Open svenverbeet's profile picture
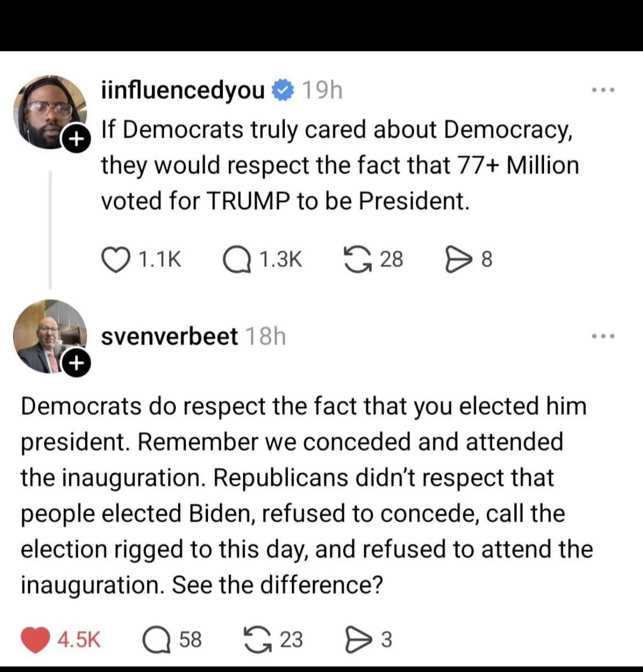 click(48, 335)
